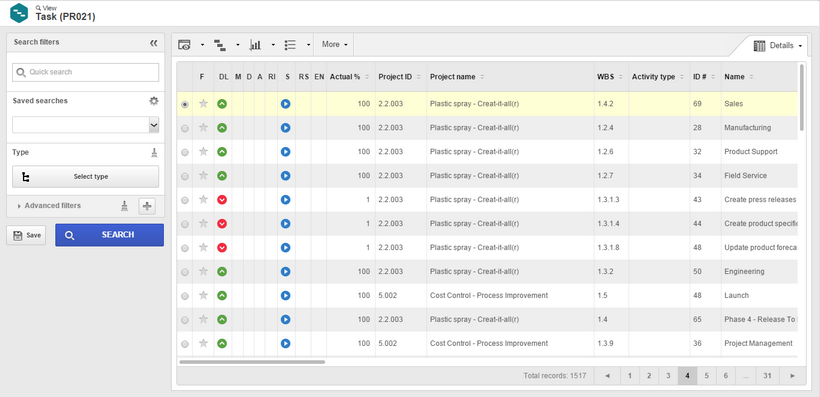
Task: Select the Field Service row radio button
Action: (185, 177)
